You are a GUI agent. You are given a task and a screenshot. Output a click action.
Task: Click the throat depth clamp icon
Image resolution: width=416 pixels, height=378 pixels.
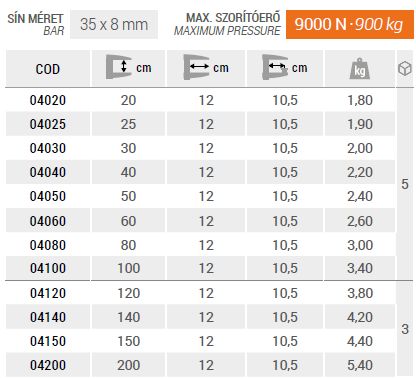coord(196,67)
